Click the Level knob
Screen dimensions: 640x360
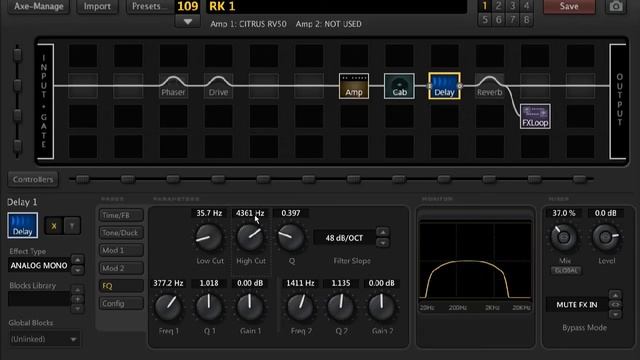coord(606,237)
